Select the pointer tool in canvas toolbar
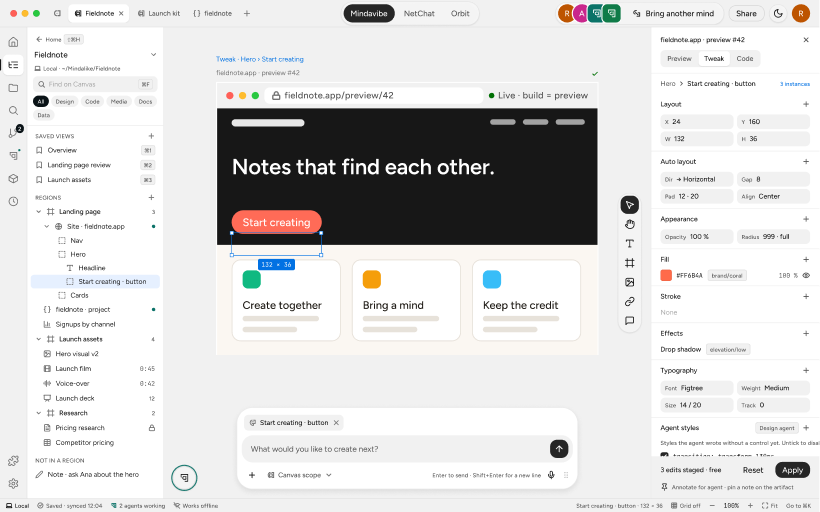Viewport: 820px width, 512px height. (x=630, y=205)
